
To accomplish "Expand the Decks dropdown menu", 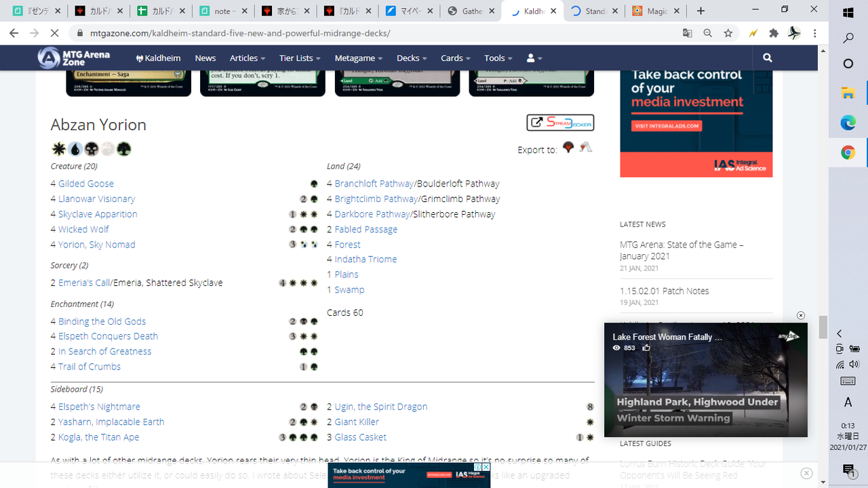I will pos(412,58).
